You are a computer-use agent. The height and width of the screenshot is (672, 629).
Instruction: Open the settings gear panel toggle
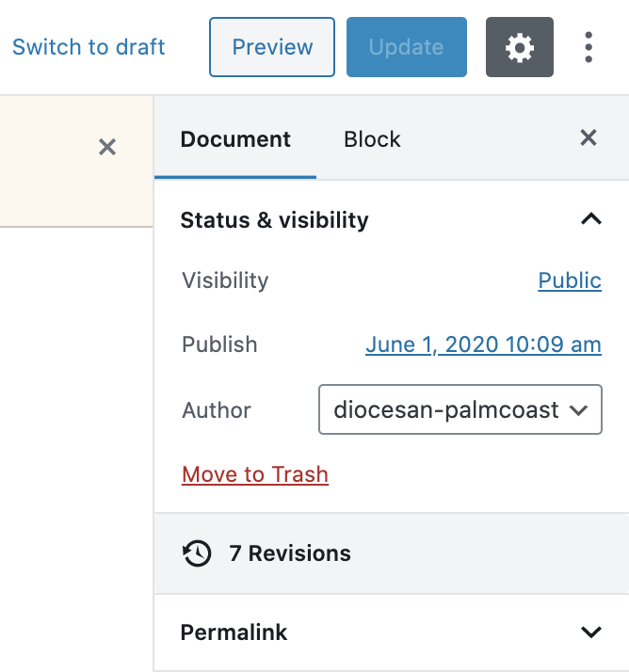(519, 47)
